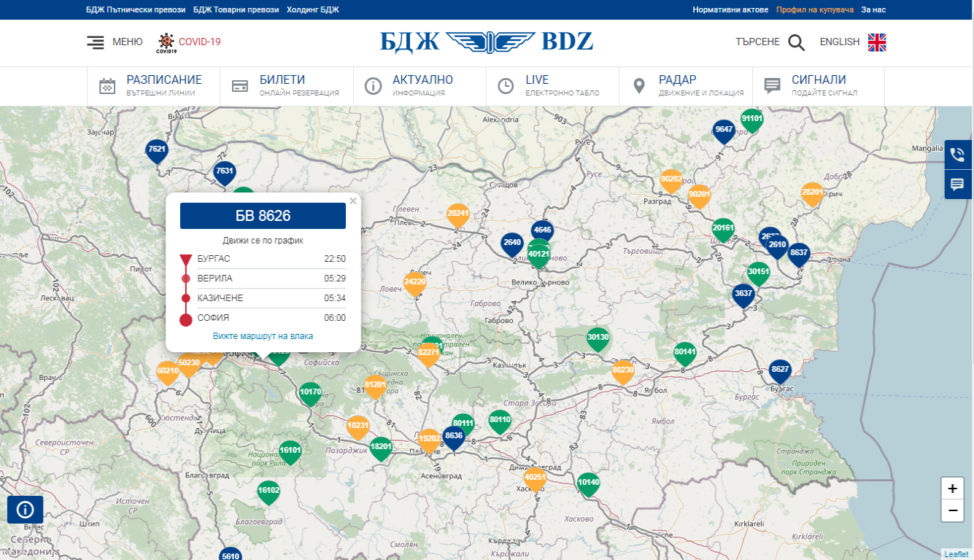Open 'Профил на купувача' link
This screenshot has height=560, width=974.
(x=814, y=9)
